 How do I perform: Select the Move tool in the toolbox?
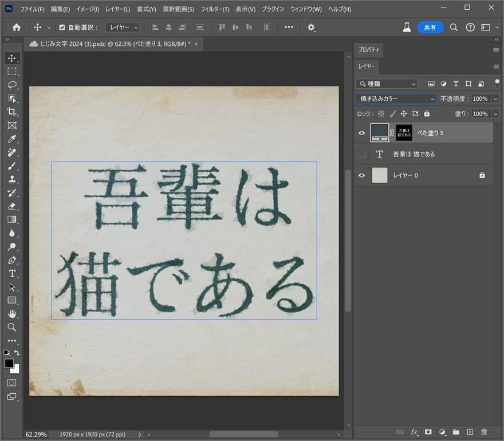coord(12,58)
